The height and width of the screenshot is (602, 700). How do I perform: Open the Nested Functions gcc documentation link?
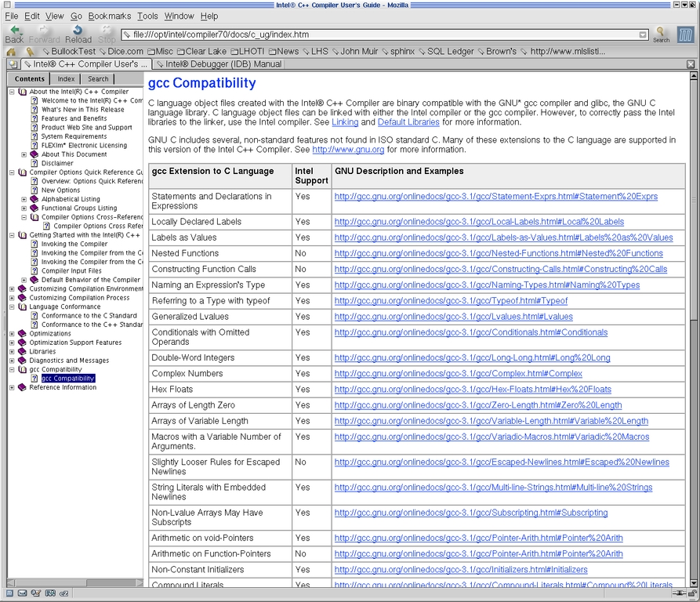(499, 253)
